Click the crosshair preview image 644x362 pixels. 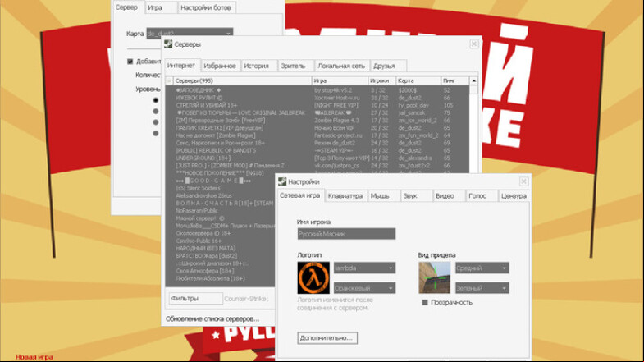(x=435, y=277)
